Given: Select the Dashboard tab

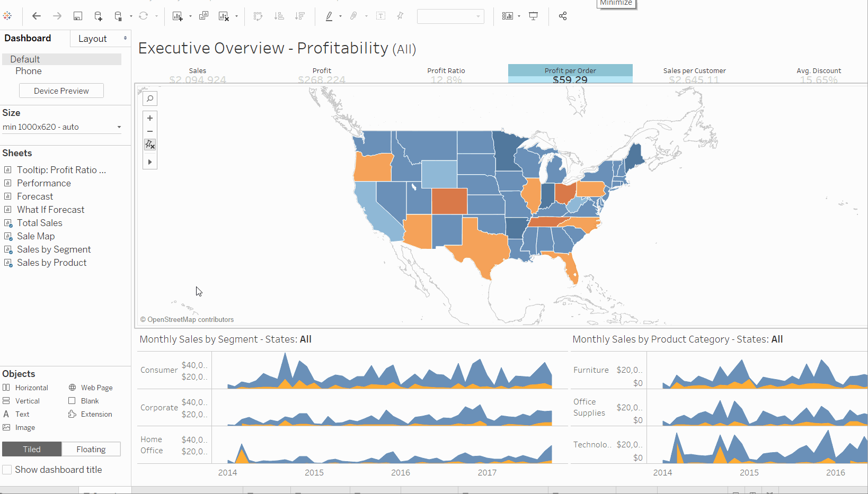Looking at the screenshot, I should coord(28,38).
